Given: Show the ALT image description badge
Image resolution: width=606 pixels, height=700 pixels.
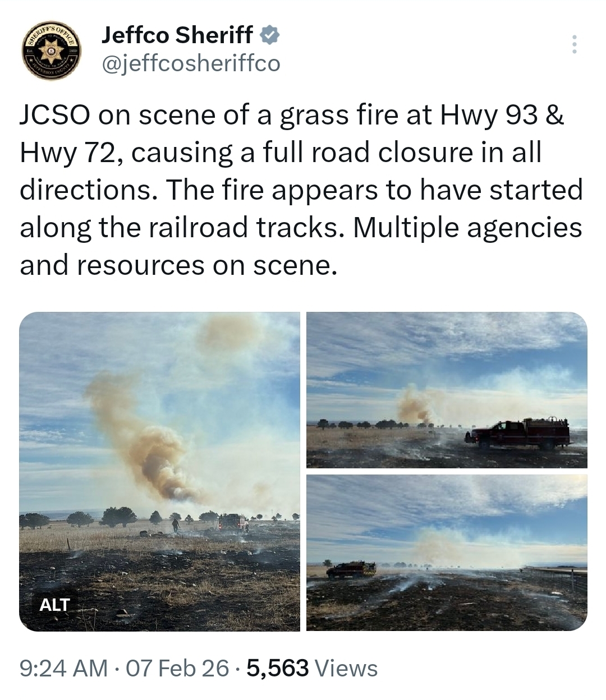Looking at the screenshot, I should tap(54, 605).
